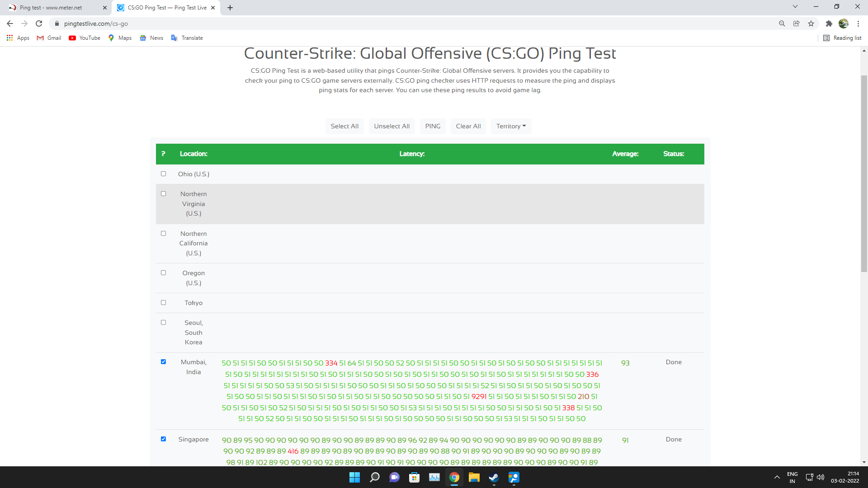
Task: Go back to previous page
Action: click(x=10, y=23)
